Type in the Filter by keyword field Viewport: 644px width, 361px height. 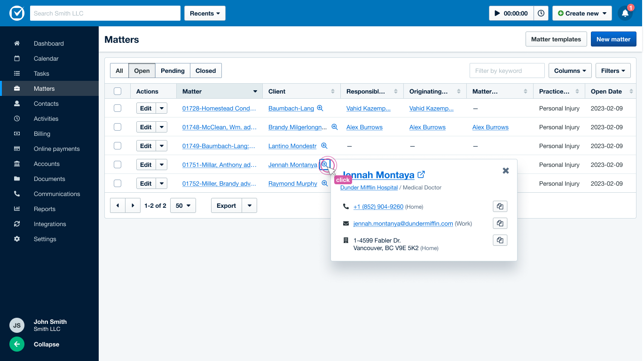tap(507, 71)
